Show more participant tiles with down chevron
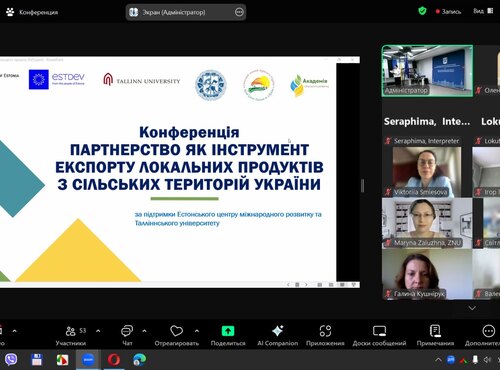Image resolution: width=500 pixels, height=370 pixels. click(472, 308)
